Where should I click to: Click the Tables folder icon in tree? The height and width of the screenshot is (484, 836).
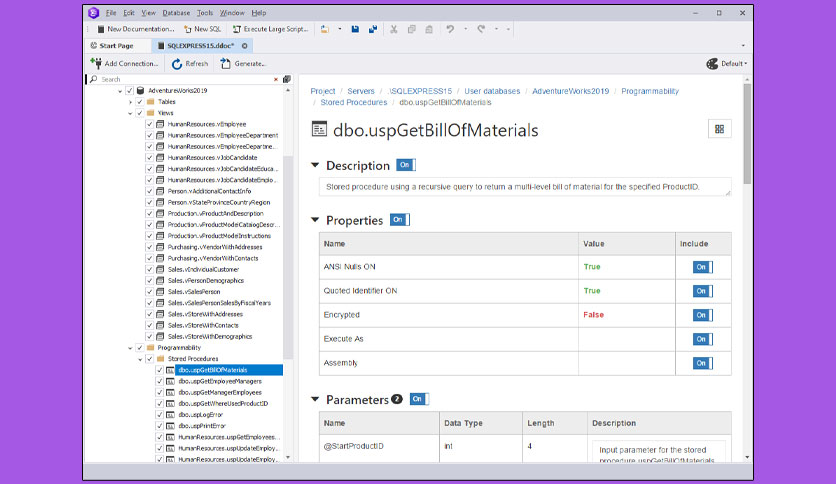(150, 102)
